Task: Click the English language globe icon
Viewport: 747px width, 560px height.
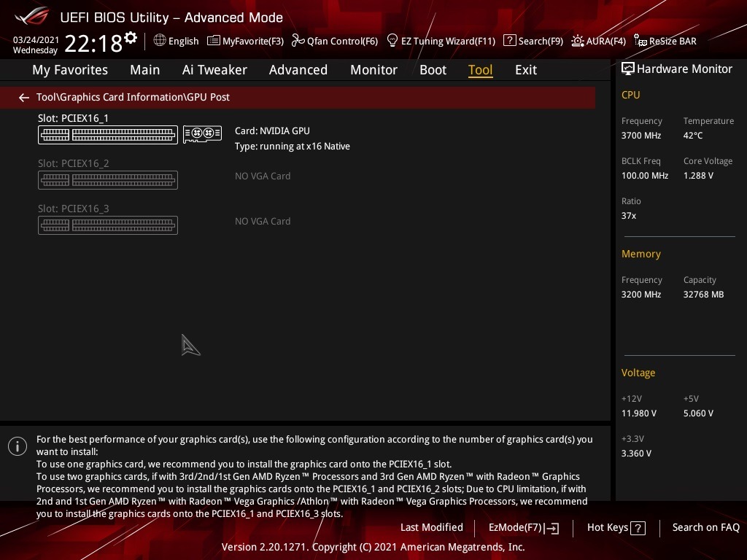Action: pyautogui.click(x=160, y=40)
